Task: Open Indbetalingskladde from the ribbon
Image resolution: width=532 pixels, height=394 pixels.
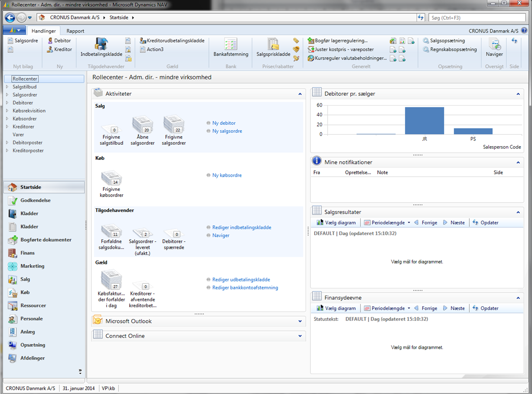Action: 101,47
